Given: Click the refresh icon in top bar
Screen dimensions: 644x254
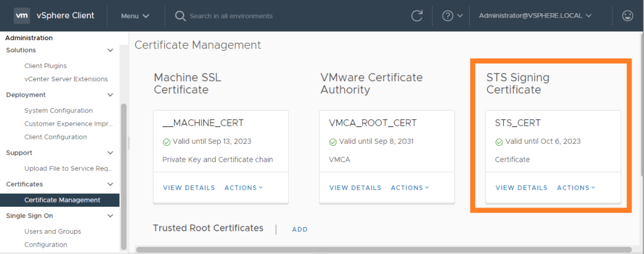Looking at the screenshot, I should pos(417,16).
